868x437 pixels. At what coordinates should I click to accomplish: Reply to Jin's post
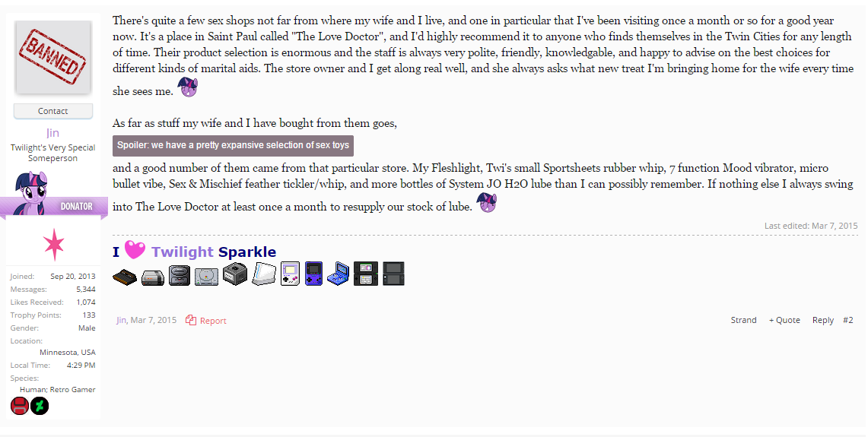[x=822, y=320]
